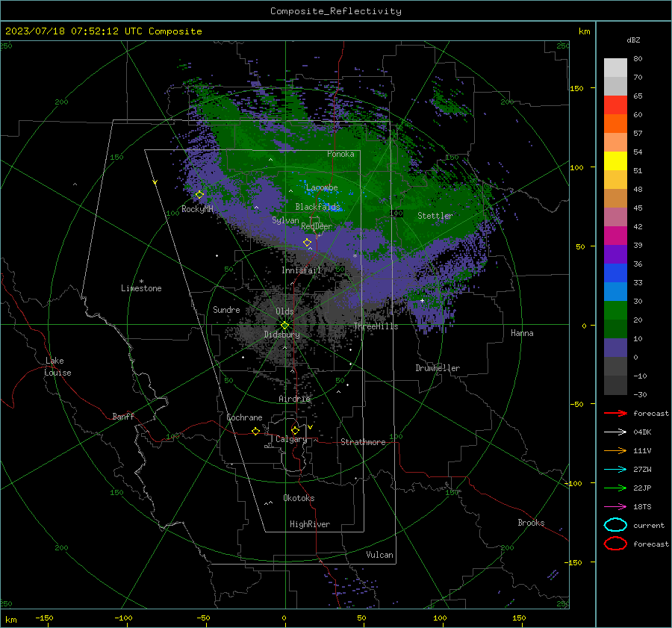Click the Strathmore label
Image resolution: width=672 pixels, height=628 pixels.
(x=363, y=442)
